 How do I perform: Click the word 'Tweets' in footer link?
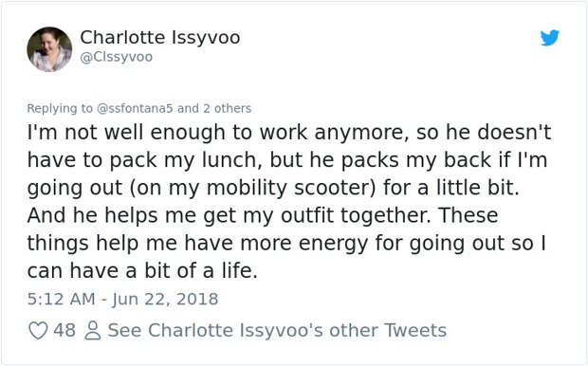(416, 330)
